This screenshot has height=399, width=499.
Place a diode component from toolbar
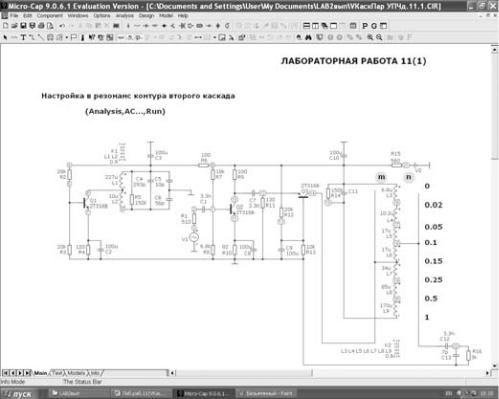[x=164, y=26]
